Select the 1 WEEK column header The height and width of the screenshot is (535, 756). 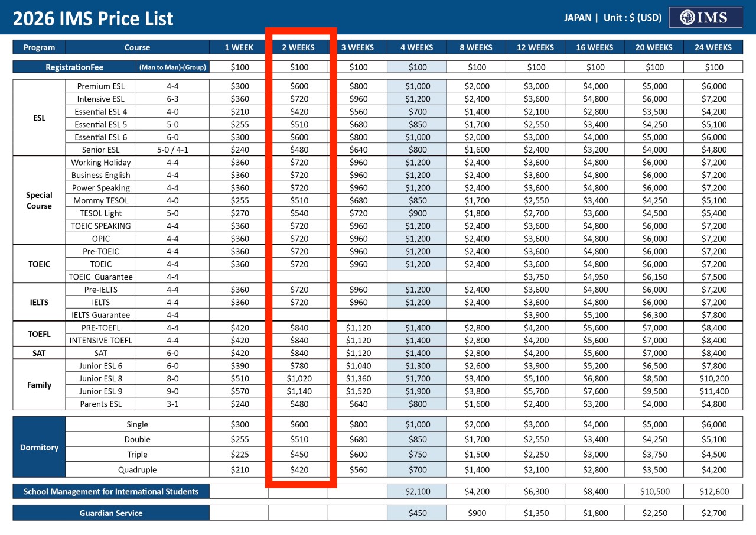point(239,47)
